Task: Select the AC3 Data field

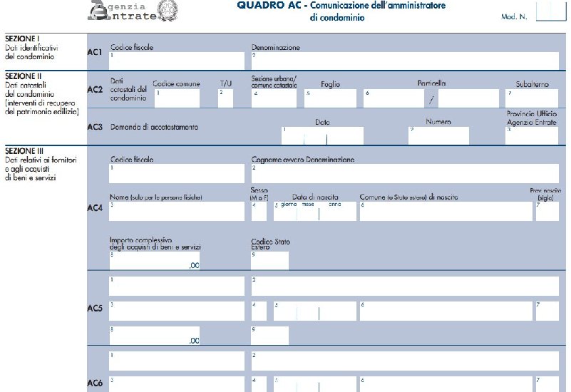Action: (322, 135)
